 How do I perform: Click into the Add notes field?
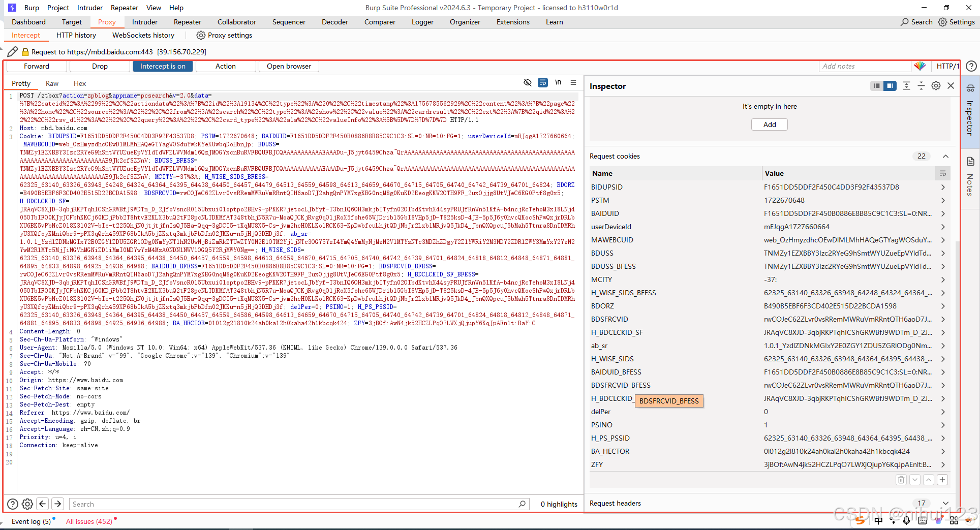tap(865, 66)
